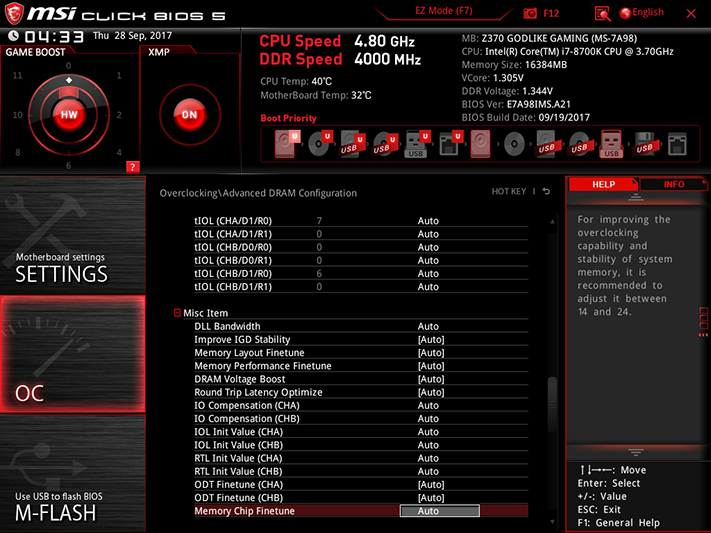Select first hard disk UEFI boot device

(x=287, y=144)
